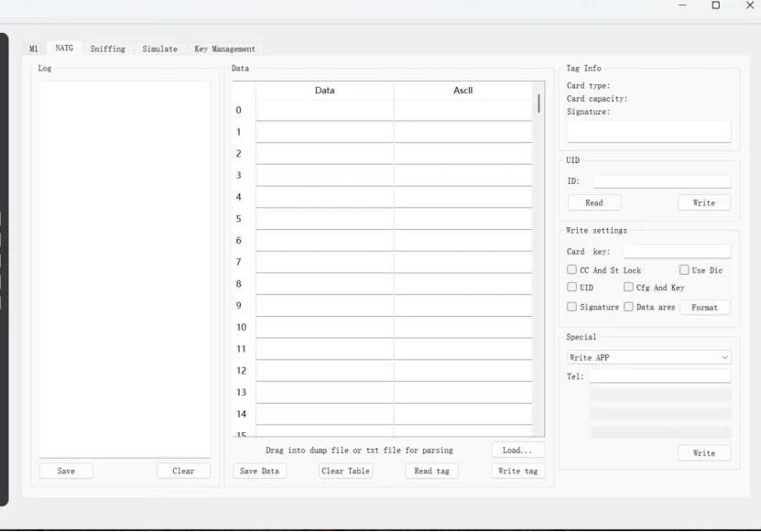Screen dimensions: 761x532
Task: Select row 14 header in data table
Action: 245,414
